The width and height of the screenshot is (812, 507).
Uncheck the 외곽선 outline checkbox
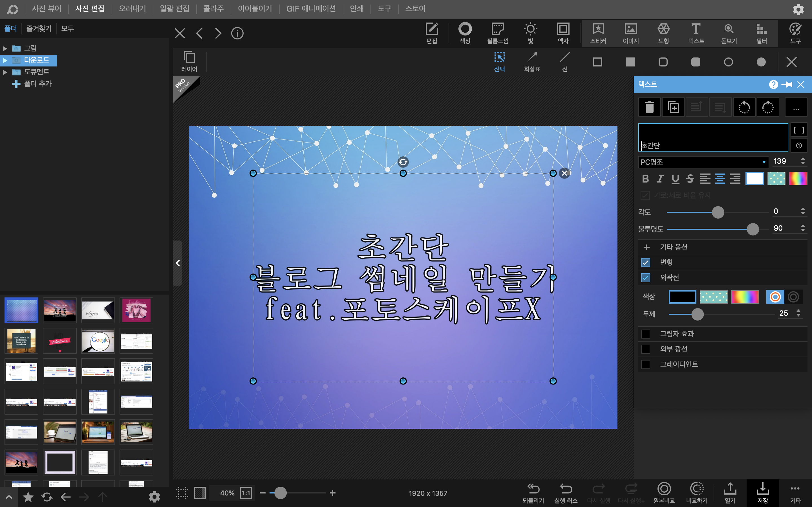(x=646, y=278)
